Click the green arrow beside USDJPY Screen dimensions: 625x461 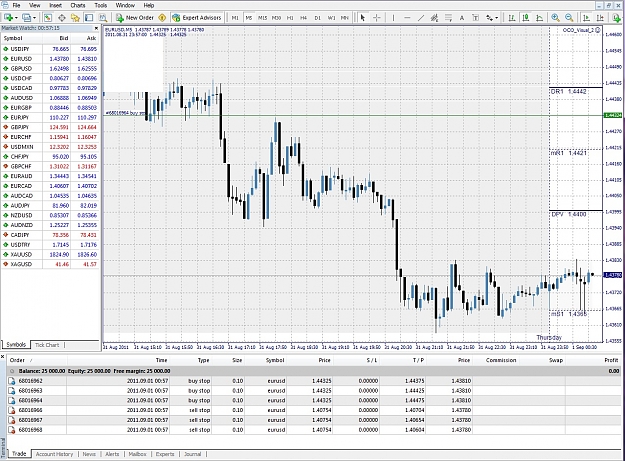pos(6,49)
